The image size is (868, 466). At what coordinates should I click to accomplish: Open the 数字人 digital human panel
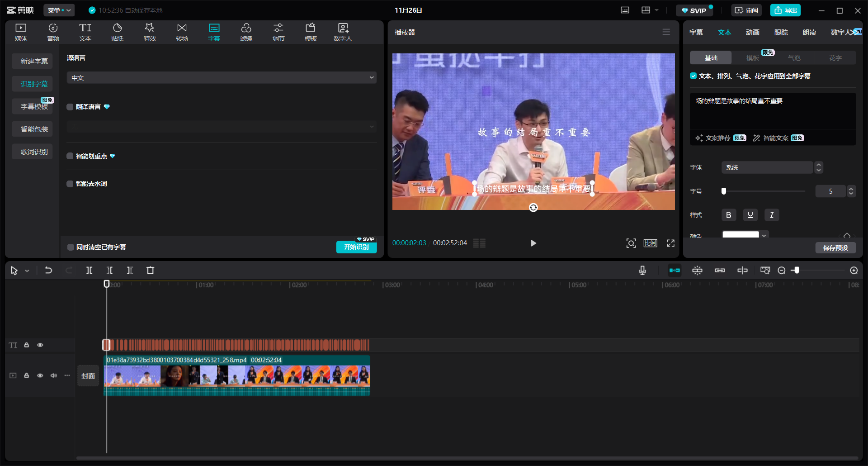343,32
